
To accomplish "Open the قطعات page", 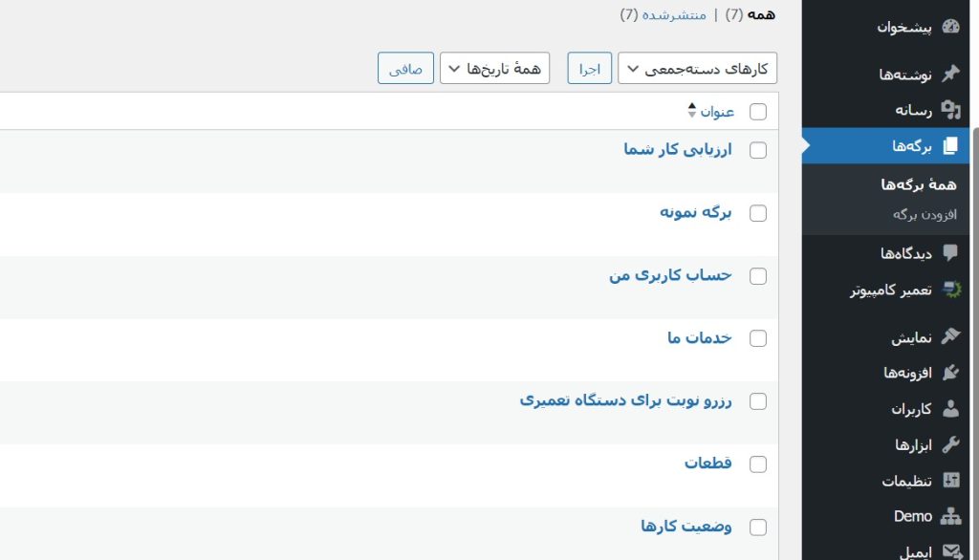I will click(x=708, y=463).
